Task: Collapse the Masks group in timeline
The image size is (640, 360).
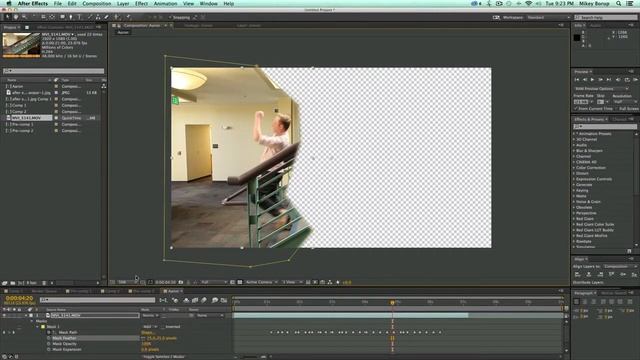Action: [x=32, y=321]
